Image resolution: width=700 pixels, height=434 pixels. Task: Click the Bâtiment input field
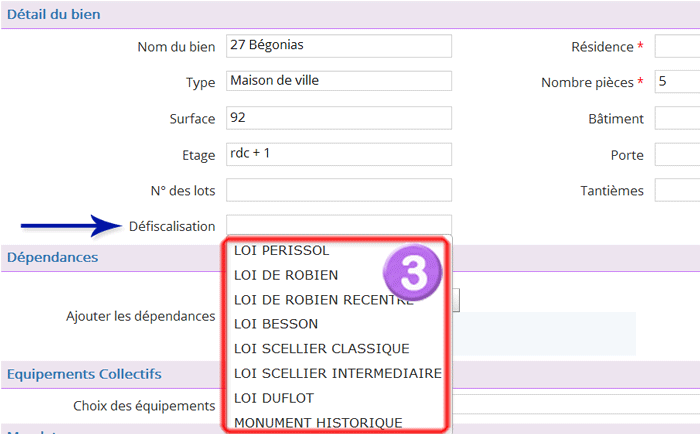tap(677, 118)
